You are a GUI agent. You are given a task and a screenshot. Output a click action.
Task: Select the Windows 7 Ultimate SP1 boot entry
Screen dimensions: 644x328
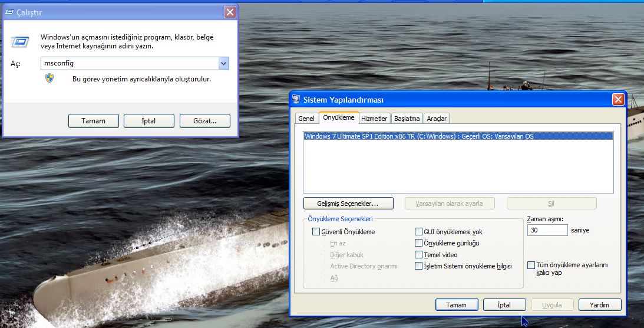coord(458,136)
